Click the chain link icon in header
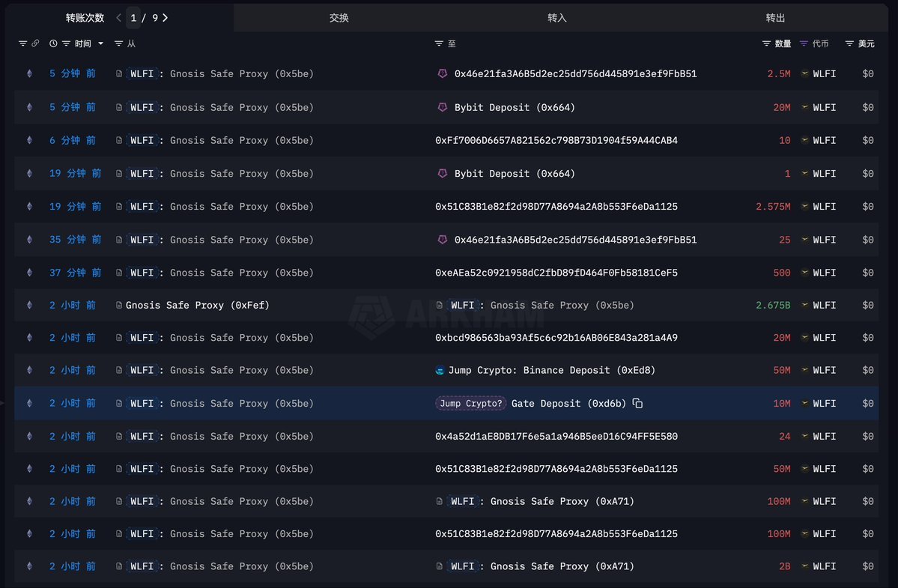 (x=35, y=43)
